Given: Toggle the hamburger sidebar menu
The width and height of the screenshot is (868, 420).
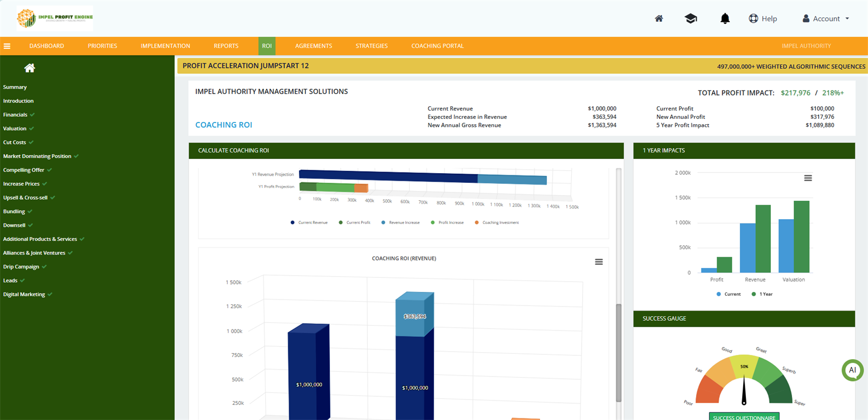Looking at the screenshot, I should [7, 46].
